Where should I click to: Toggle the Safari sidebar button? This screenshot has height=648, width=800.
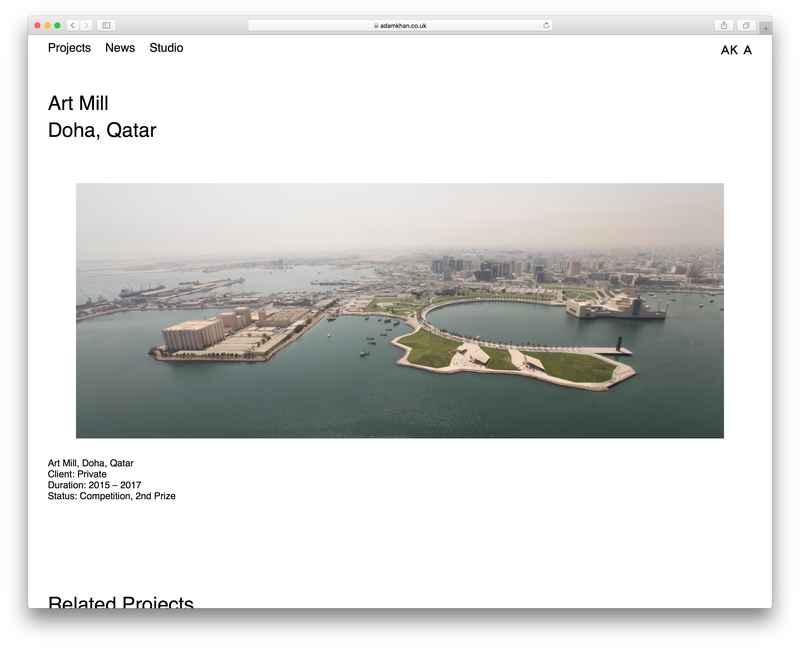[106, 26]
